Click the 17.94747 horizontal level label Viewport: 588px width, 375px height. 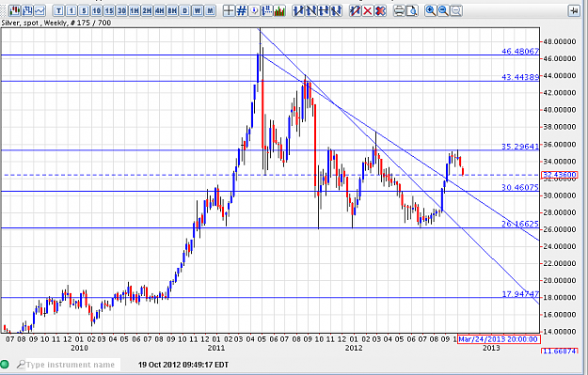coord(520,294)
